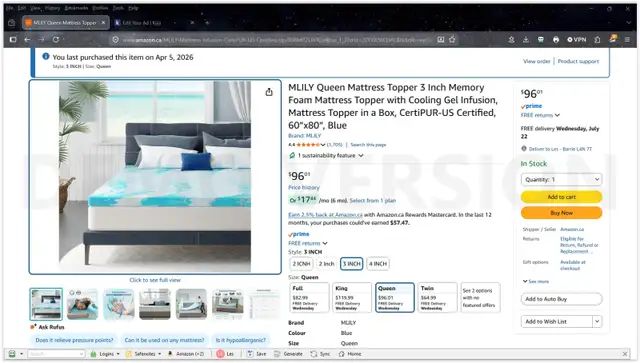Open the Bookmarks menu
This screenshot has width=640, height=363.
76,8
